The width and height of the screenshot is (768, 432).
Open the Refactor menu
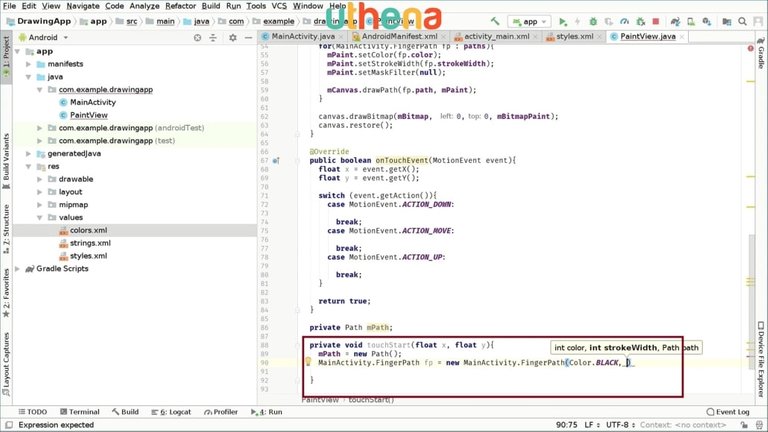point(180,6)
